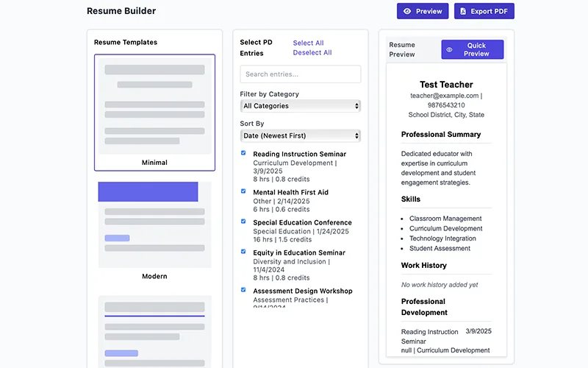Open Quick Preview of resume
The height and width of the screenshot is (368, 588).
tap(473, 49)
